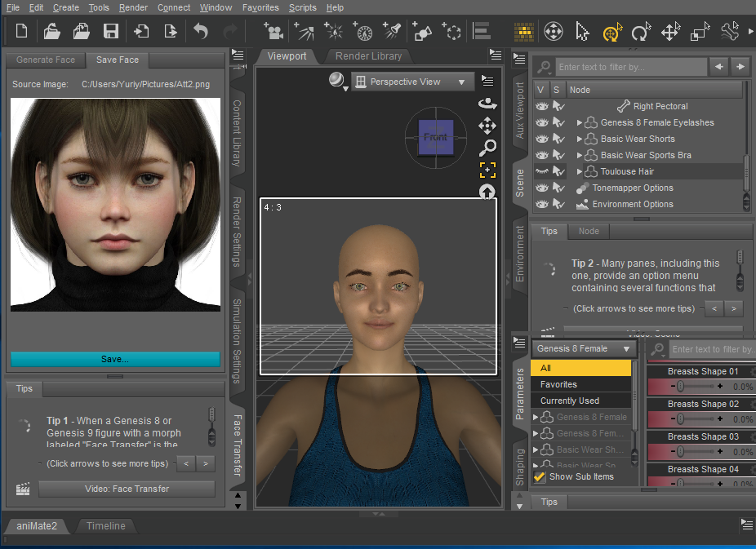The image size is (756, 549).
Task: Open the Scene pane option menu icon
Action: [519, 59]
